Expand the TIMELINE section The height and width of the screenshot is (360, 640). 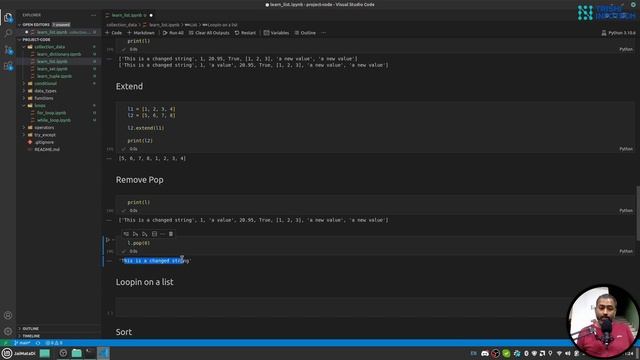(59, 336)
